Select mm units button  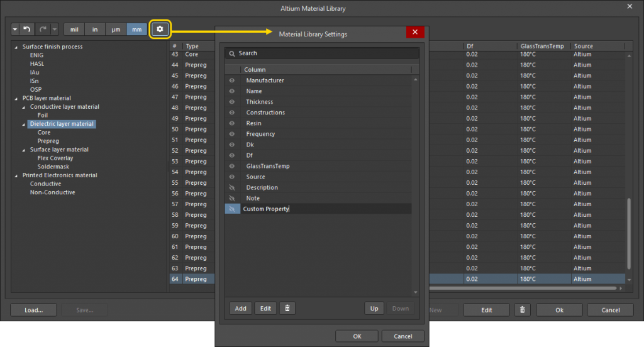tap(136, 29)
